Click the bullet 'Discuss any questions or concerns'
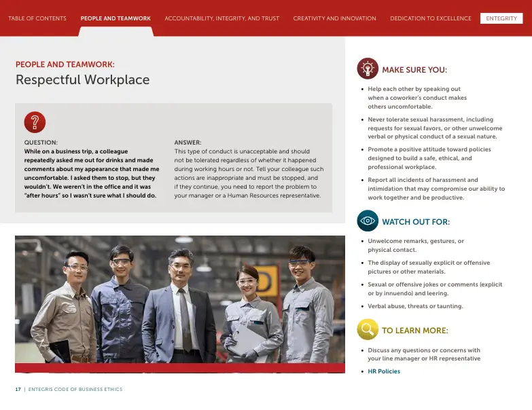532x410 pixels. tap(424, 354)
